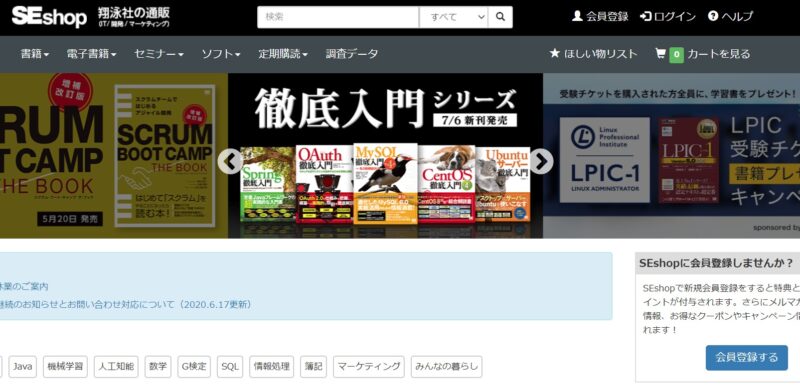Click the 会員登録 person icon
The image size is (800, 386).
click(x=577, y=16)
